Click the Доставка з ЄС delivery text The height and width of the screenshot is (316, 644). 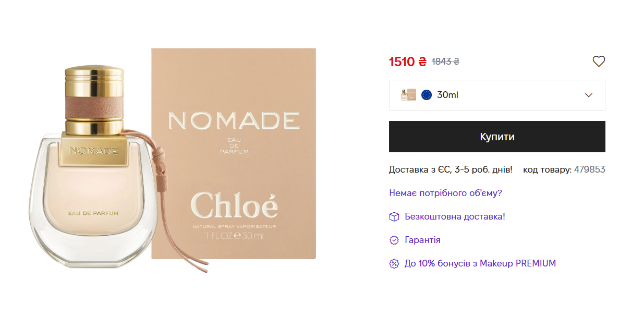click(451, 169)
